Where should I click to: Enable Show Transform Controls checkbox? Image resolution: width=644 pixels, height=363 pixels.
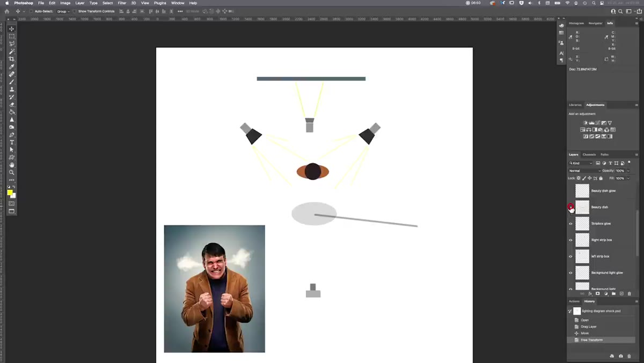pos(75,11)
